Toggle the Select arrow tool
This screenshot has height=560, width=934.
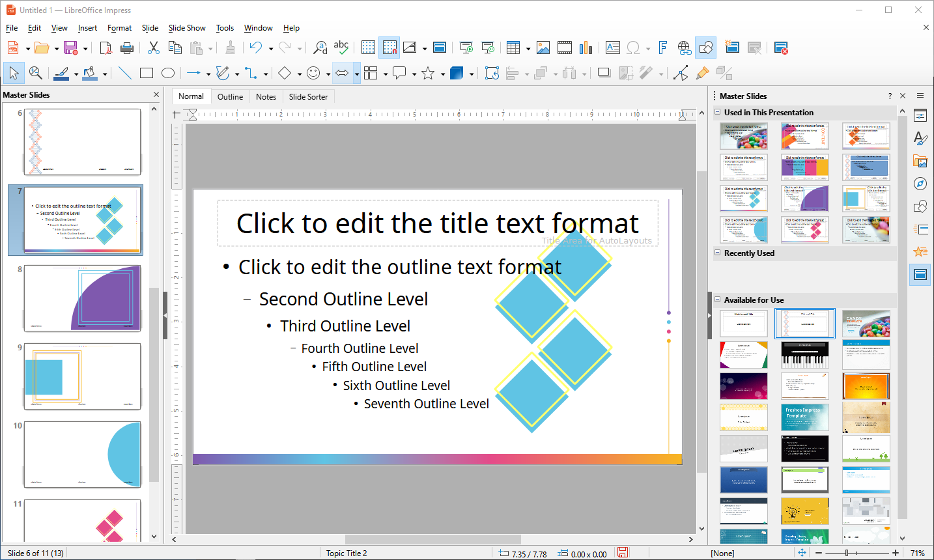coord(14,73)
